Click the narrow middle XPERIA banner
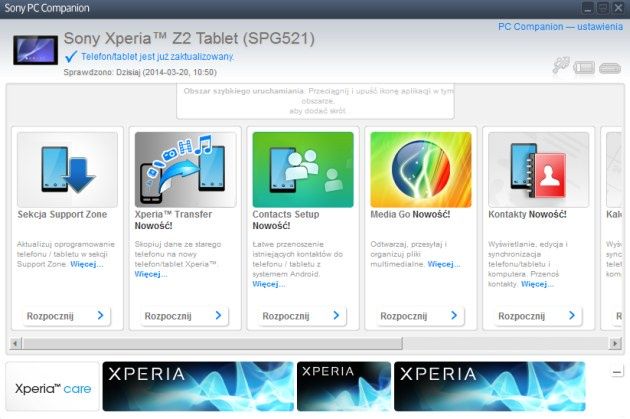 pyautogui.click(x=344, y=386)
